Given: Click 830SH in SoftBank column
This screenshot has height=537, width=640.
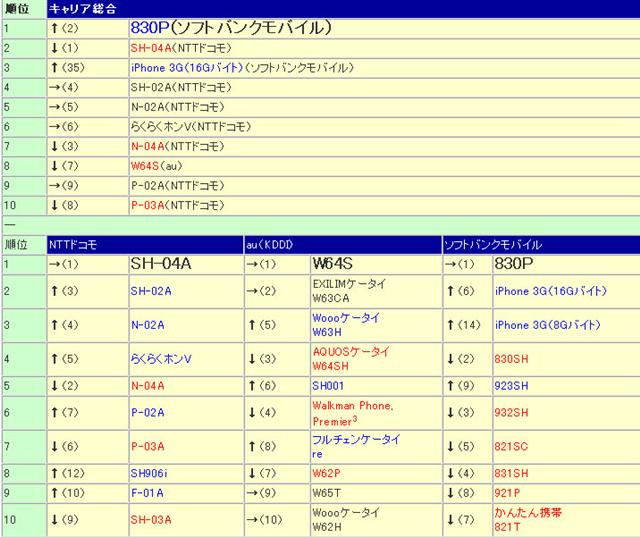Looking at the screenshot, I should click(x=511, y=359).
